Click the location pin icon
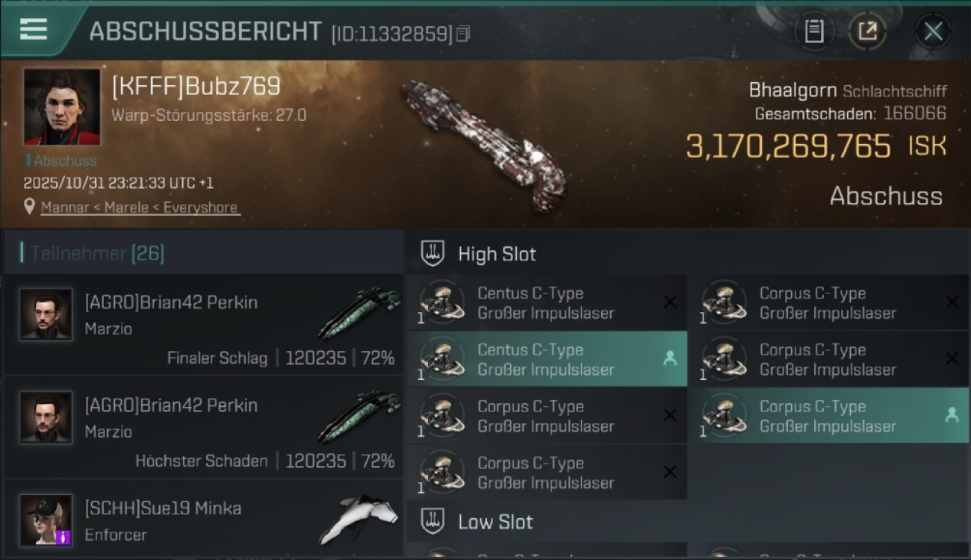Image resolution: width=971 pixels, height=560 pixels. pos(29,207)
